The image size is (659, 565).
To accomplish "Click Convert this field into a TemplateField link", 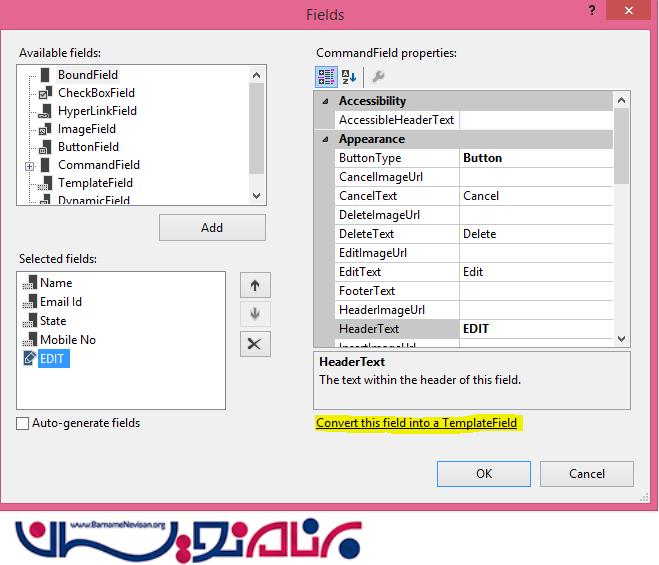I will [x=416, y=423].
